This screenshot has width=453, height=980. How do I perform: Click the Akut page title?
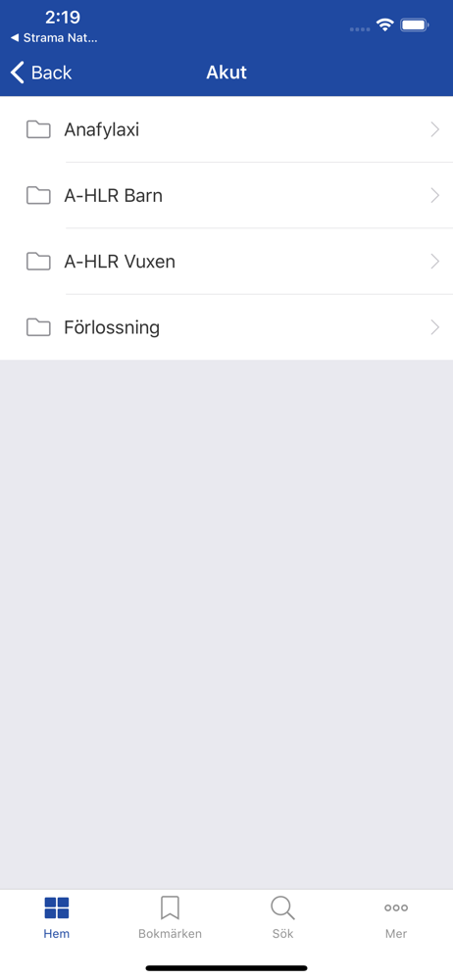[x=226, y=73]
